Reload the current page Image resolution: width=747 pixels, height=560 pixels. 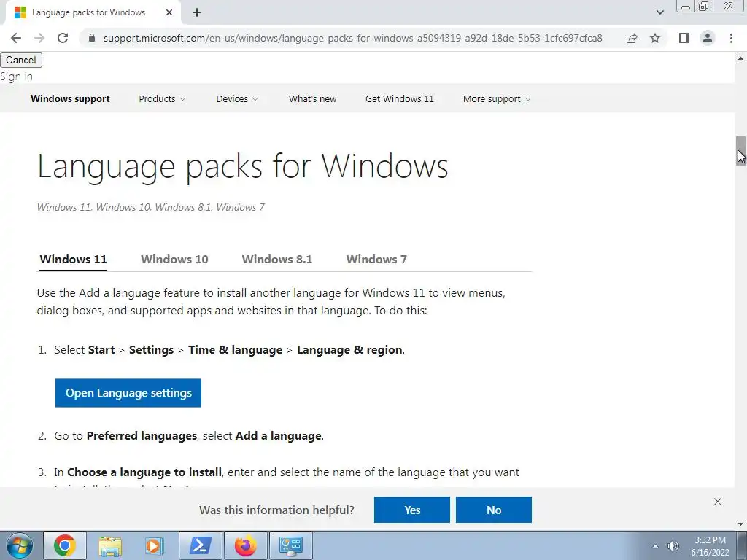(63, 38)
